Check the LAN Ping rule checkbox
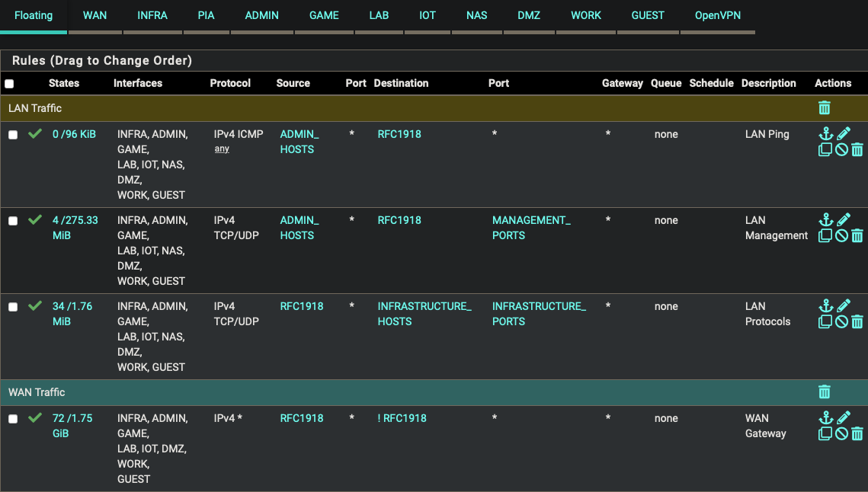The width and height of the screenshot is (868, 492). point(13,135)
